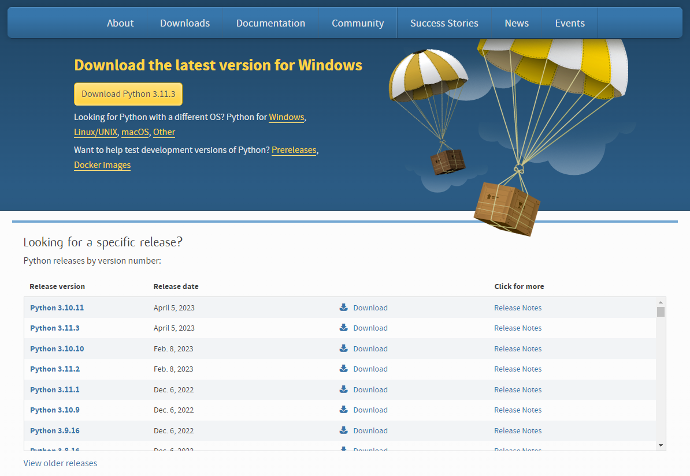Open Python 3.10.11 release page
Image resolution: width=690 pixels, height=476 pixels.
click(57, 308)
